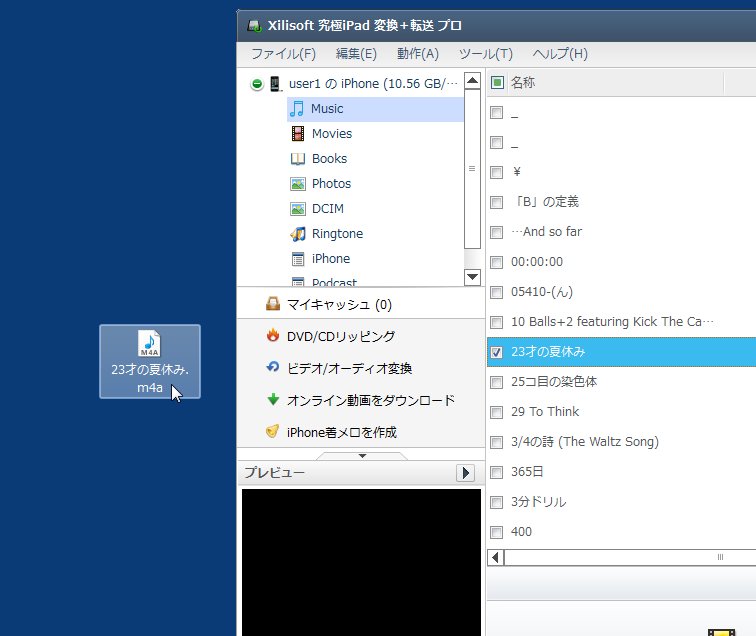Check the 00:00:00 track checkbox
This screenshot has width=756, height=636.
point(497,262)
